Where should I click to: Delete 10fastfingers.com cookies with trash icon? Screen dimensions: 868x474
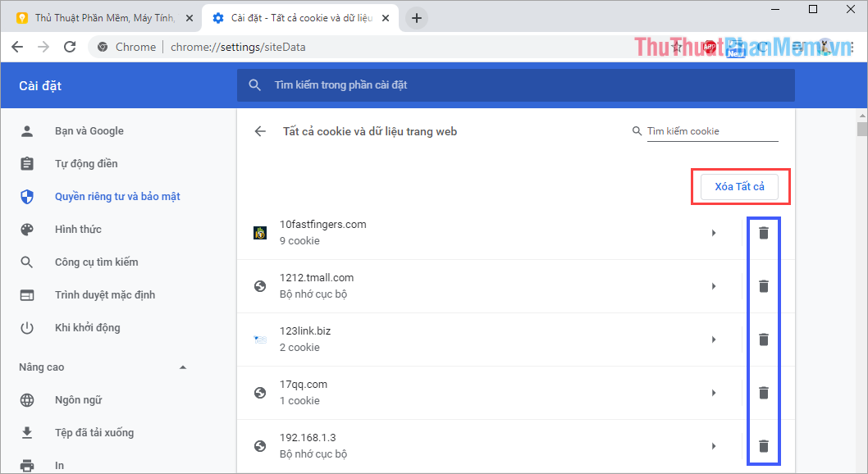(763, 233)
